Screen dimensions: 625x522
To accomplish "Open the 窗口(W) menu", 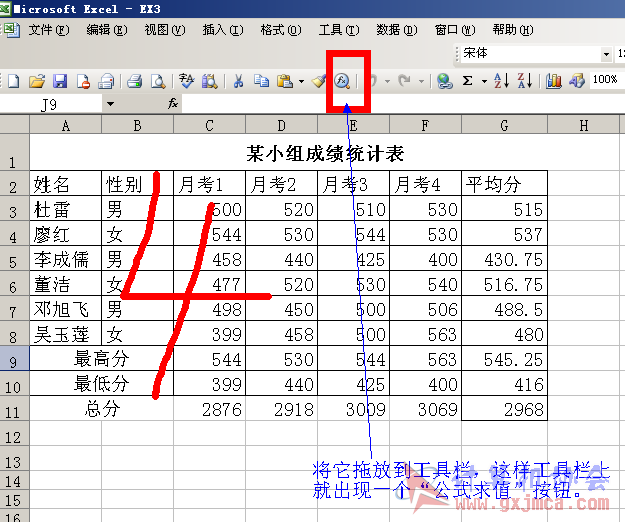I will pos(455,30).
